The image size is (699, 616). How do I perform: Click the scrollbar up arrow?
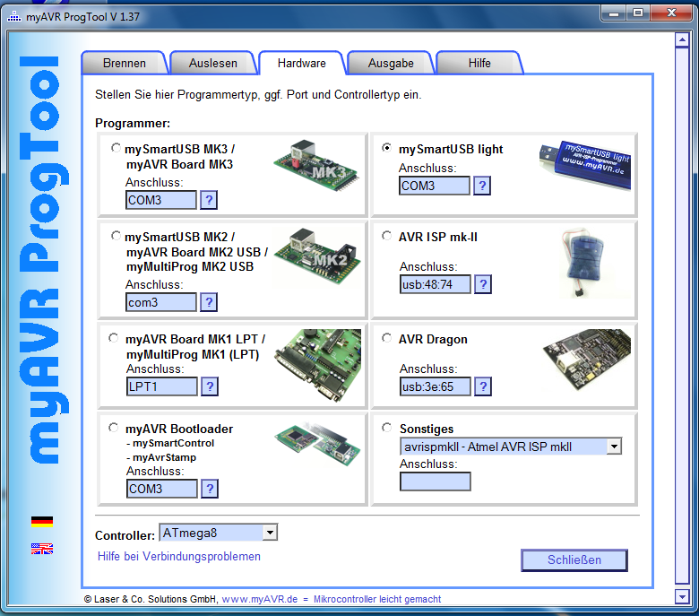pos(683,40)
